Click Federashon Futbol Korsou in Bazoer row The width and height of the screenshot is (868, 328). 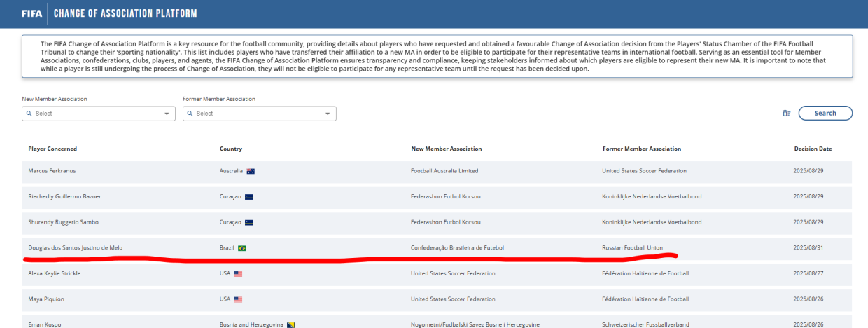coord(446,197)
